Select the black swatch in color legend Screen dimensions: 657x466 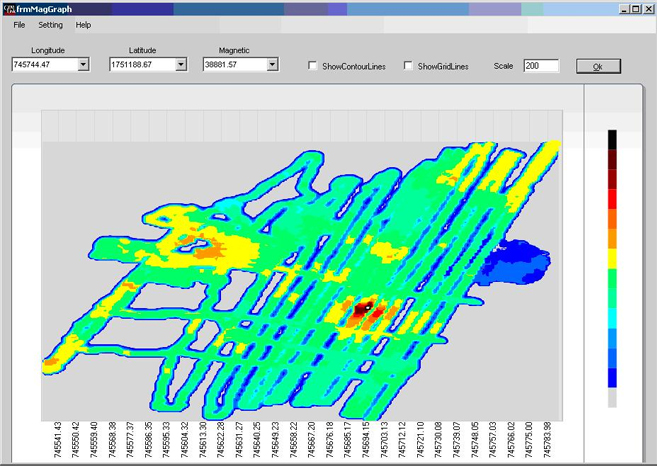612,139
